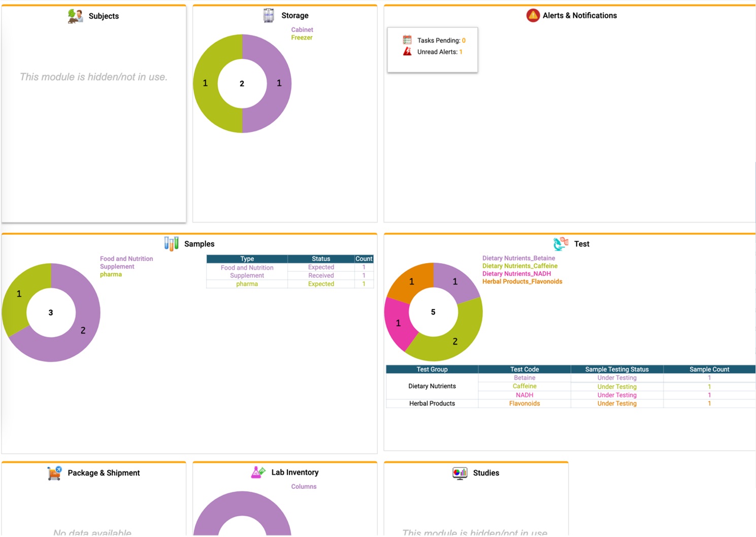756x537 pixels.
Task: Click the Cabinet legend entry
Action: pyautogui.click(x=302, y=30)
